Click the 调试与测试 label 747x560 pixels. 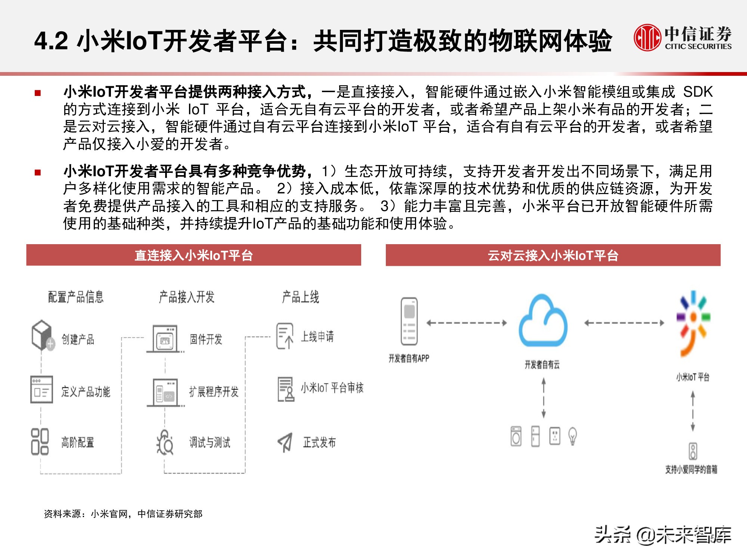pyautogui.click(x=210, y=442)
